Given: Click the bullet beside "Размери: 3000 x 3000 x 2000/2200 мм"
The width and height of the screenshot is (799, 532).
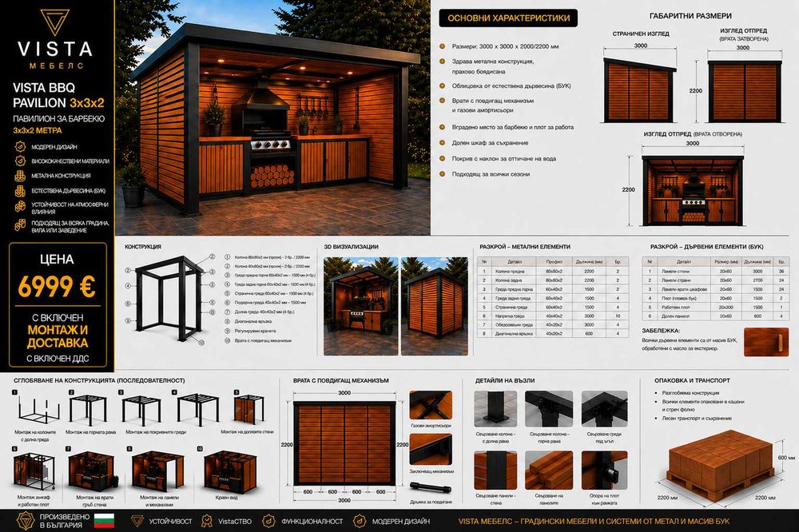Looking at the screenshot, I should pos(443,46).
